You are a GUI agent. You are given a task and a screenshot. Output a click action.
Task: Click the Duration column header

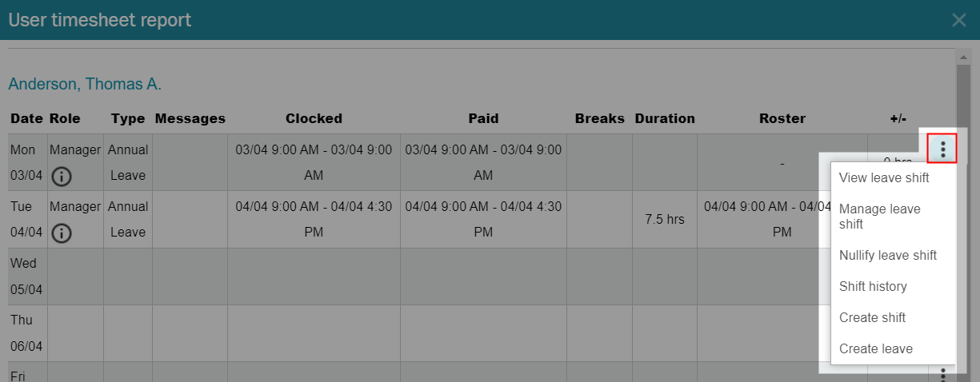point(665,118)
